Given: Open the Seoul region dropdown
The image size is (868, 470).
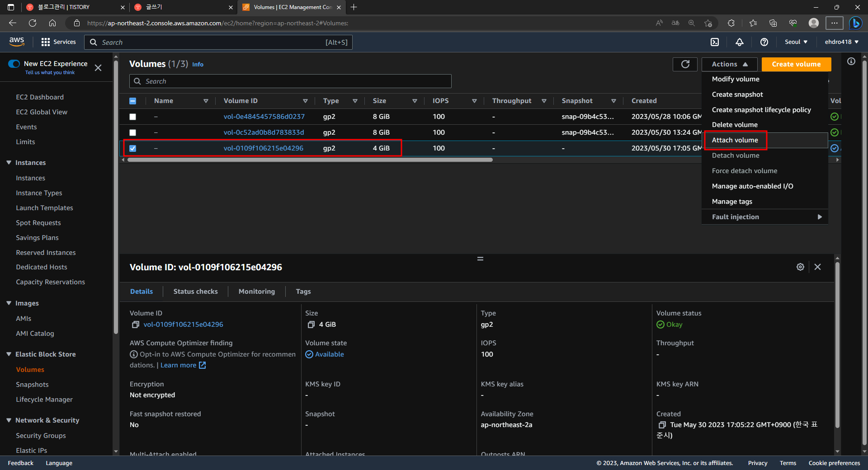Looking at the screenshot, I should tap(796, 42).
